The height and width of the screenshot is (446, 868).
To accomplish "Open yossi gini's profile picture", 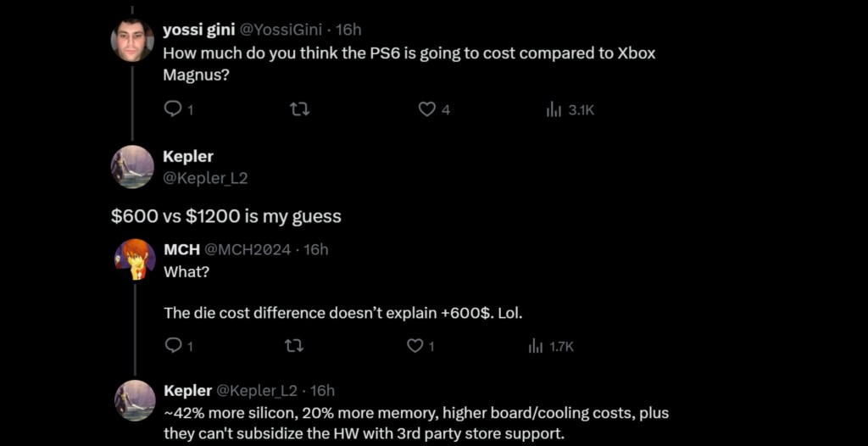I will click(x=133, y=41).
